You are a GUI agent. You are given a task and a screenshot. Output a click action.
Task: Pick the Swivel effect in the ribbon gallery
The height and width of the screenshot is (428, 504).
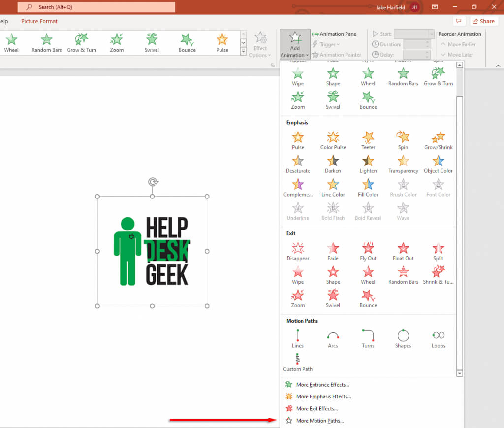(x=152, y=43)
